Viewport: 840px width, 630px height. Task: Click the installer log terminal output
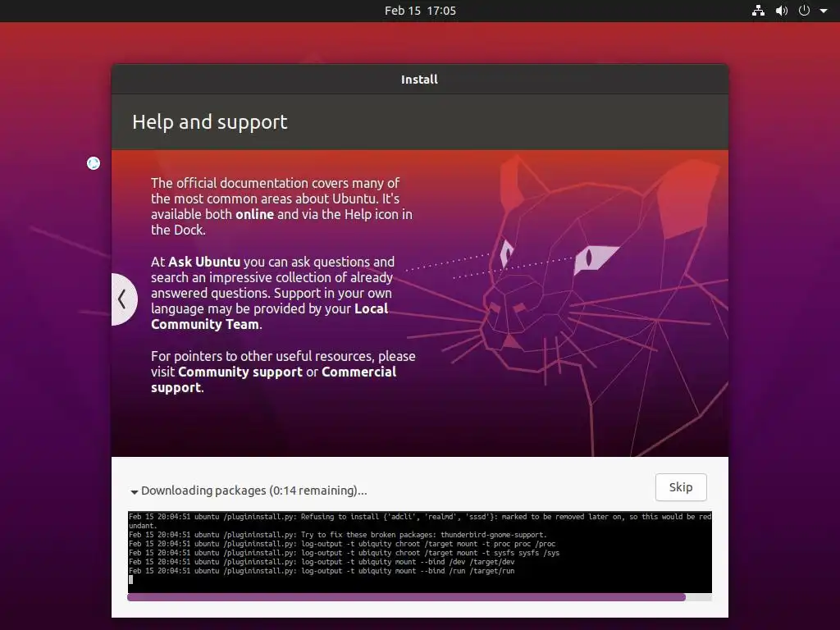(419, 552)
